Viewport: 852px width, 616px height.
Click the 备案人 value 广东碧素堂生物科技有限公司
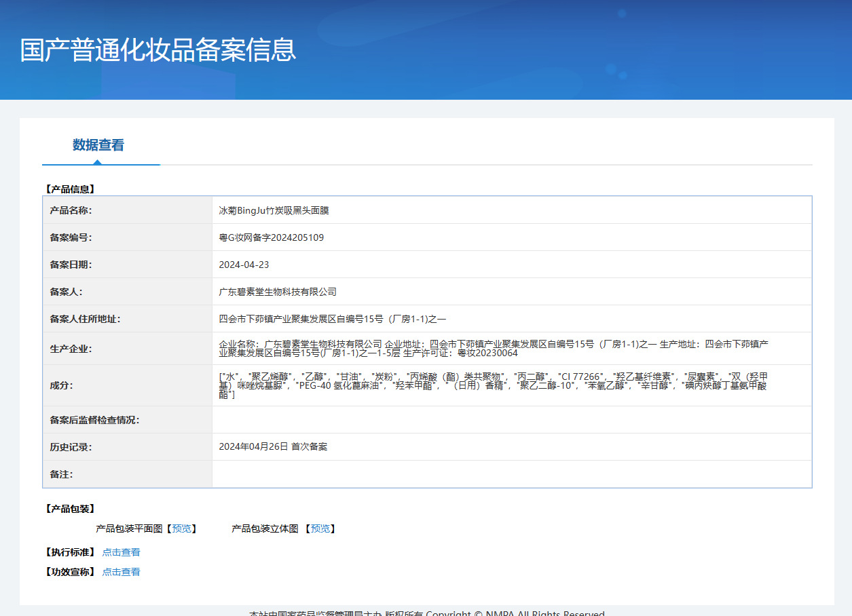(x=278, y=292)
